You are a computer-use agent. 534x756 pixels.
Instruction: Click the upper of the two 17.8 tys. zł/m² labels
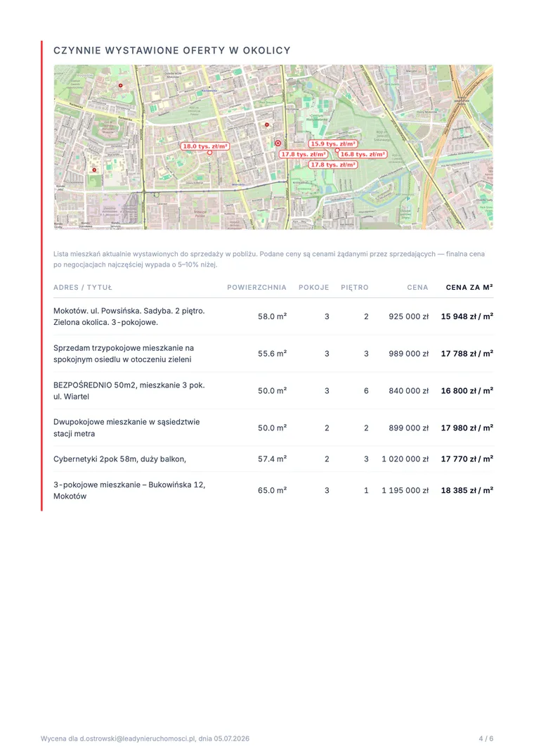304,154
